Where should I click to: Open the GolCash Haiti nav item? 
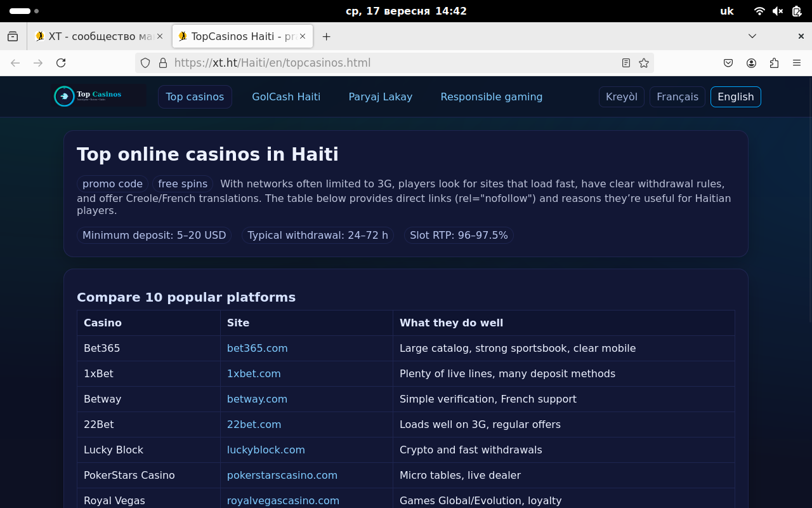tap(286, 97)
